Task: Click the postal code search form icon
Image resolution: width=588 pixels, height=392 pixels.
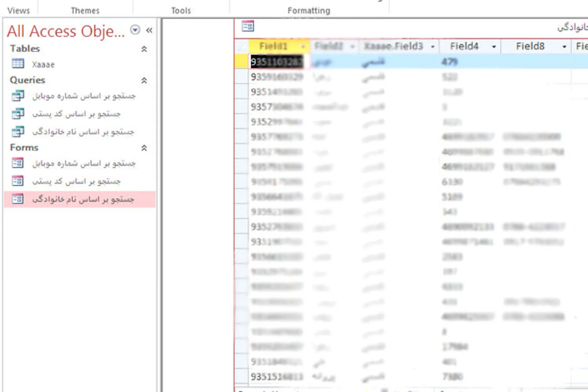Action: coord(17,181)
